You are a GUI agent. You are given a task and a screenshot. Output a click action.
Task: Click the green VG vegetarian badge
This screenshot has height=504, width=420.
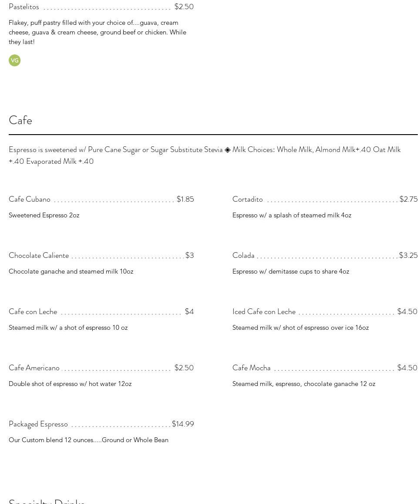tap(14, 61)
